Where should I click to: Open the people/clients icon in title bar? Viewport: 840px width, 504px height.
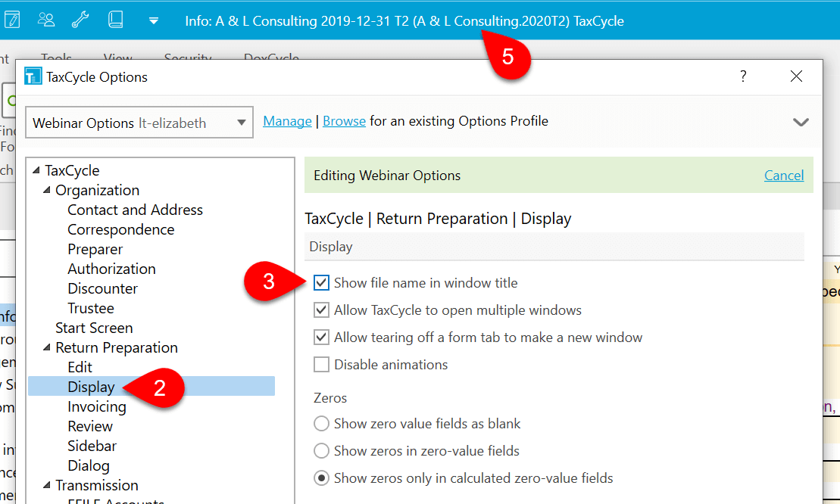pyautogui.click(x=46, y=20)
